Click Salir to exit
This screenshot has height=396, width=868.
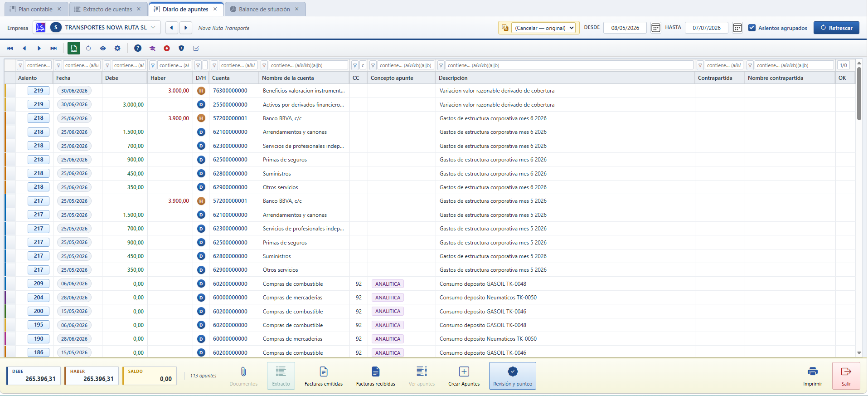pyautogui.click(x=846, y=376)
